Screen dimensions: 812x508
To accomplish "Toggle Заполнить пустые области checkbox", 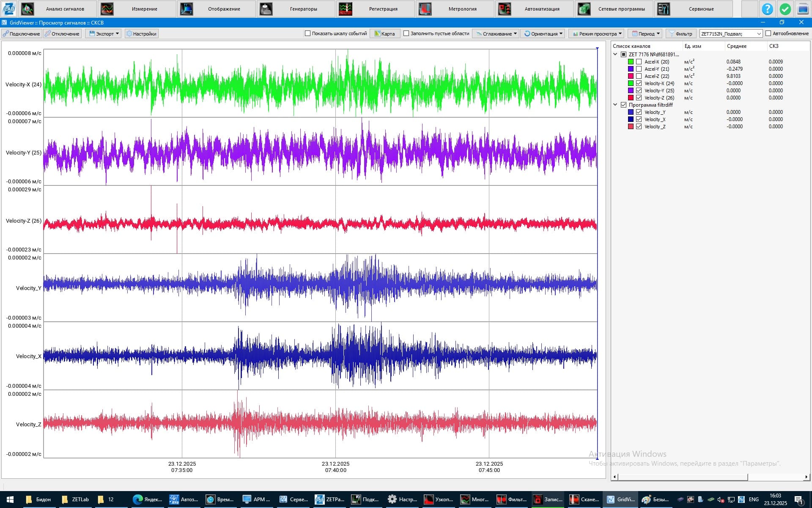I will coord(406,33).
